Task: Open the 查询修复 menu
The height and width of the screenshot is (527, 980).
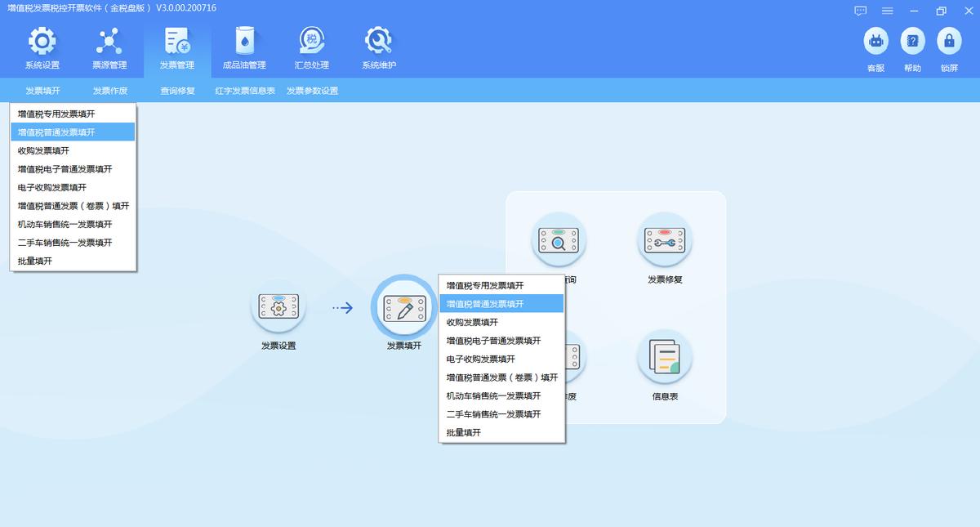Action: pos(178,90)
